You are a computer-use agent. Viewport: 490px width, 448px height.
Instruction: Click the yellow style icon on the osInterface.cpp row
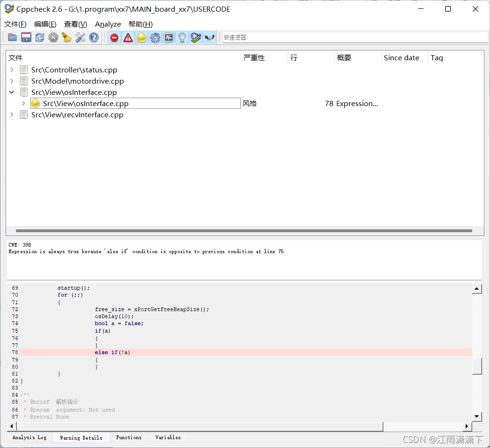pos(36,103)
